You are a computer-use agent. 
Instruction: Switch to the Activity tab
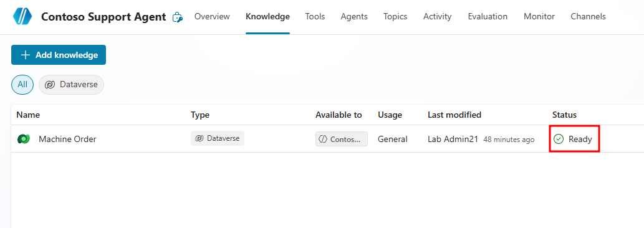[438, 16]
